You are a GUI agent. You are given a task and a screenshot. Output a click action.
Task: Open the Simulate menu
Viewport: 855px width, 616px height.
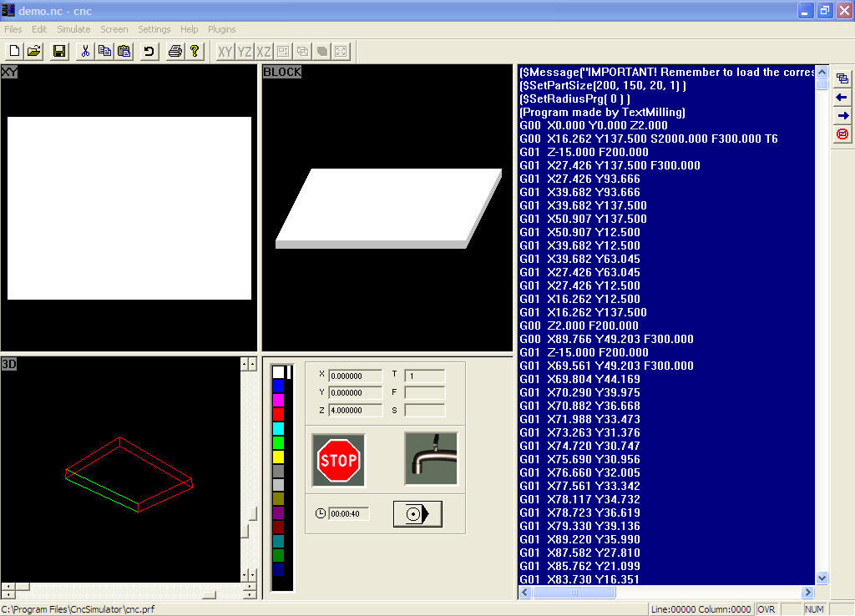[73, 29]
